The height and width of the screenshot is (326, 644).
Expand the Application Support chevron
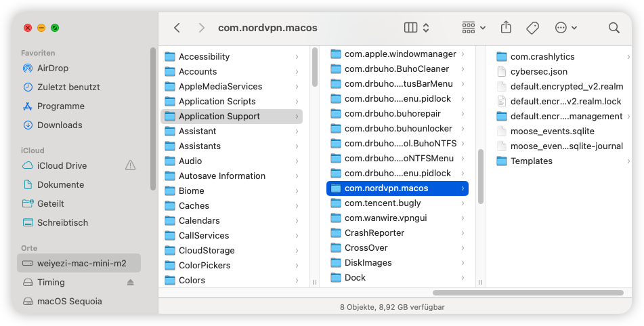297,117
